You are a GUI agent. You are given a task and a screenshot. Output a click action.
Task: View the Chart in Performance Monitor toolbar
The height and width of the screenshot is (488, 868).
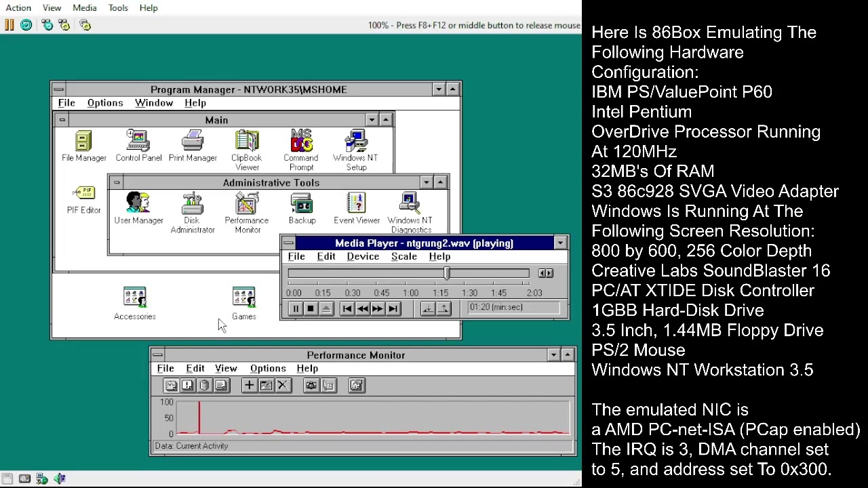(171, 386)
